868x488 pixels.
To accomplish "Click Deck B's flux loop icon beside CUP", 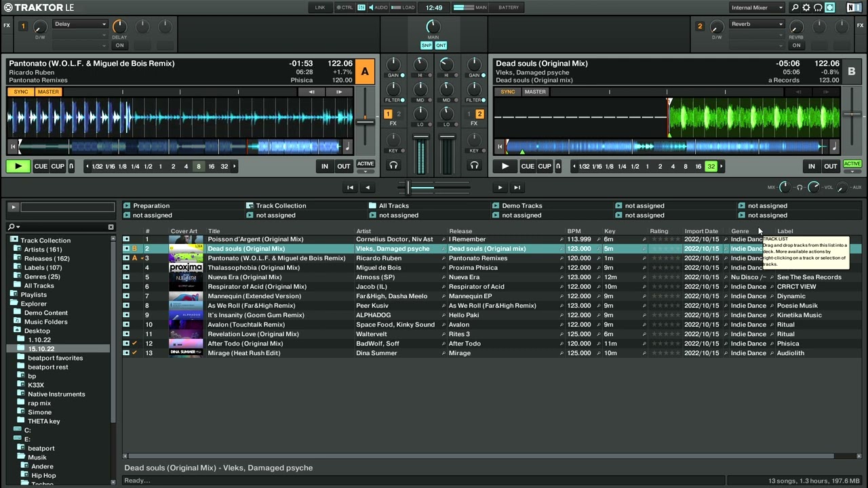I will [558, 166].
